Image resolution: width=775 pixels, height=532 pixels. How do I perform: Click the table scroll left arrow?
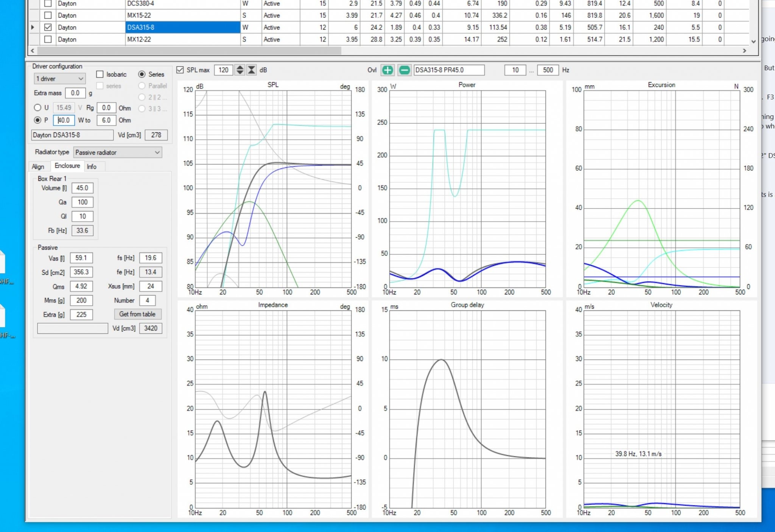tap(33, 50)
